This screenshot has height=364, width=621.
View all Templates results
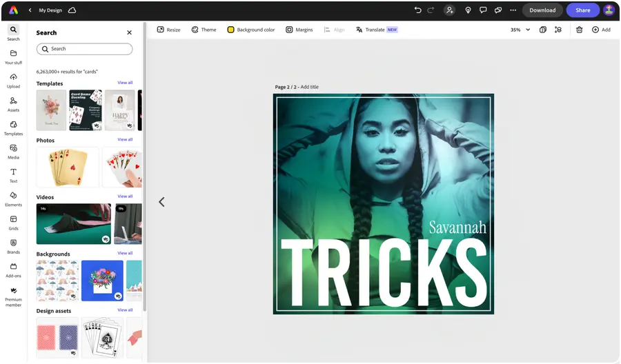[x=125, y=83]
